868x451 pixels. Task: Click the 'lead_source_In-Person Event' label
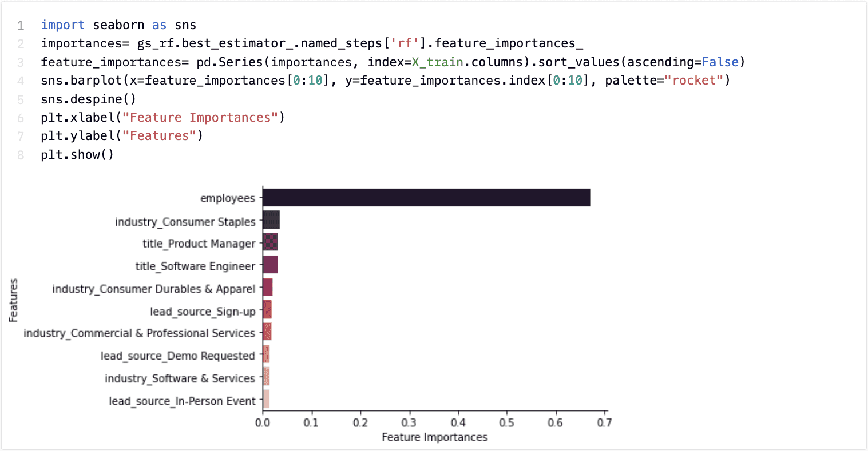(x=182, y=401)
